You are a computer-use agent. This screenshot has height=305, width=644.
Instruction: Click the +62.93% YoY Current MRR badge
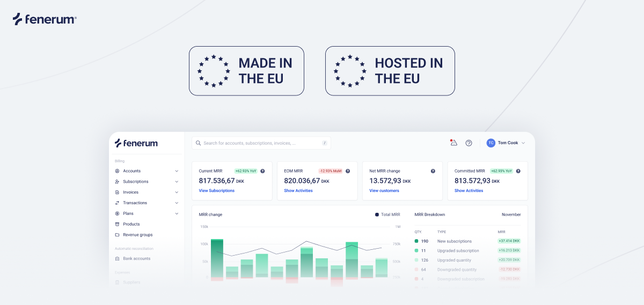tap(246, 171)
